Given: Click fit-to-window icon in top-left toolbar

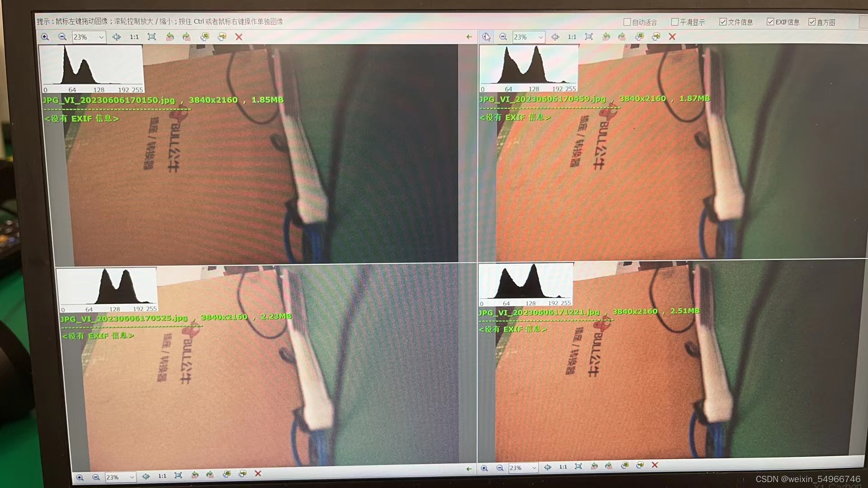Looking at the screenshot, I should click(x=152, y=37).
